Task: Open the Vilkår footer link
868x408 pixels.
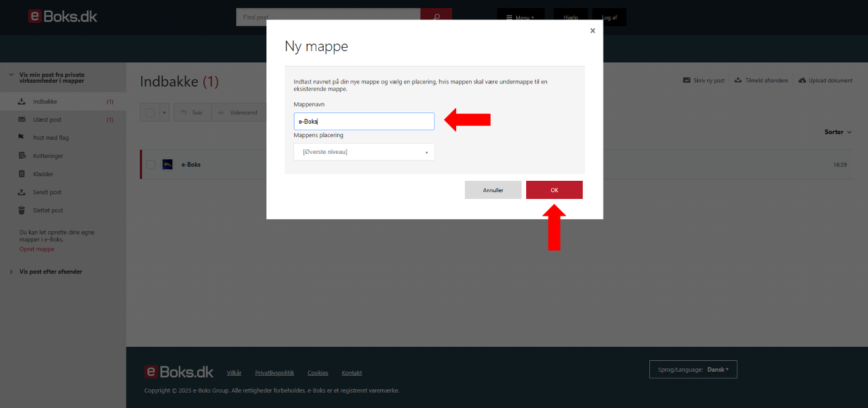Action: coord(234,373)
